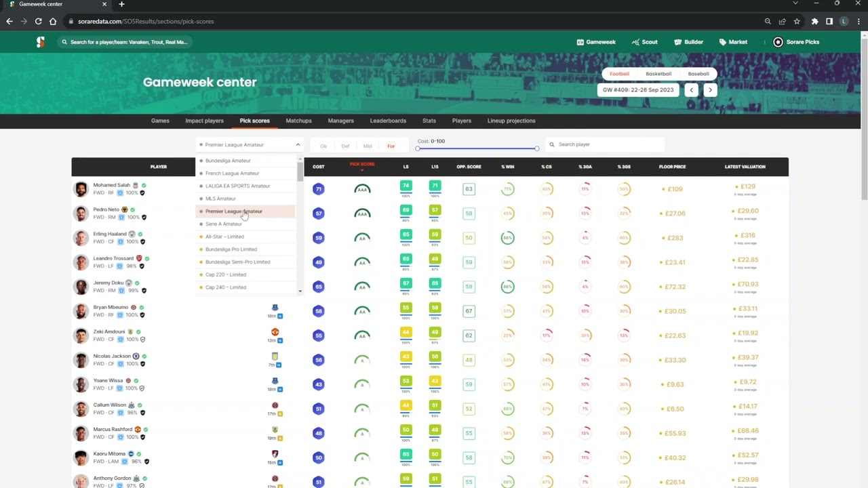Click the Cost slider right handle

(536, 148)
